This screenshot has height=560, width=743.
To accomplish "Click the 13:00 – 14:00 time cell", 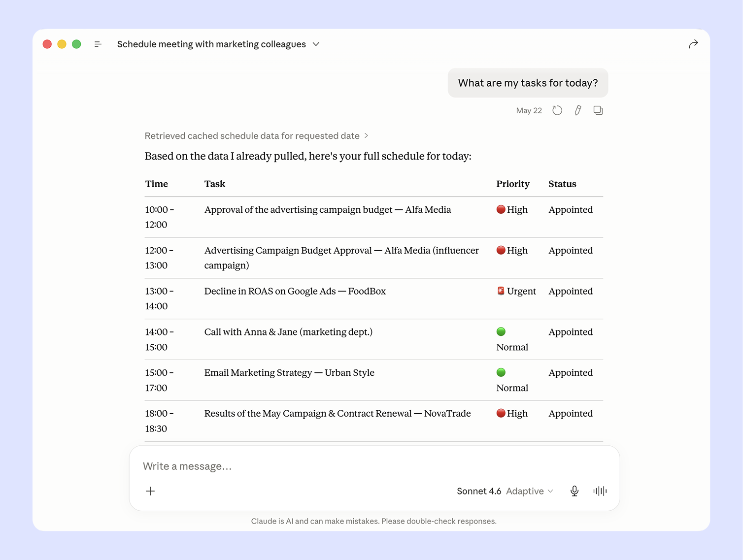I will [x=159, y=298].
